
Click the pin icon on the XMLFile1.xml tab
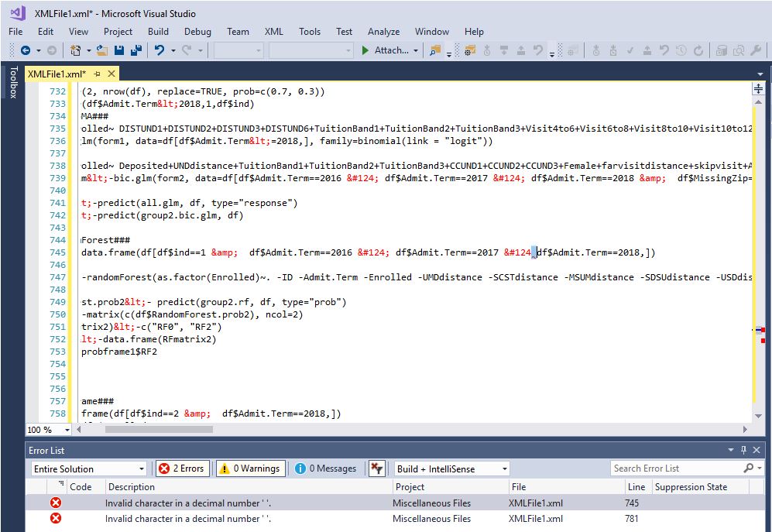tap(97, 74)
